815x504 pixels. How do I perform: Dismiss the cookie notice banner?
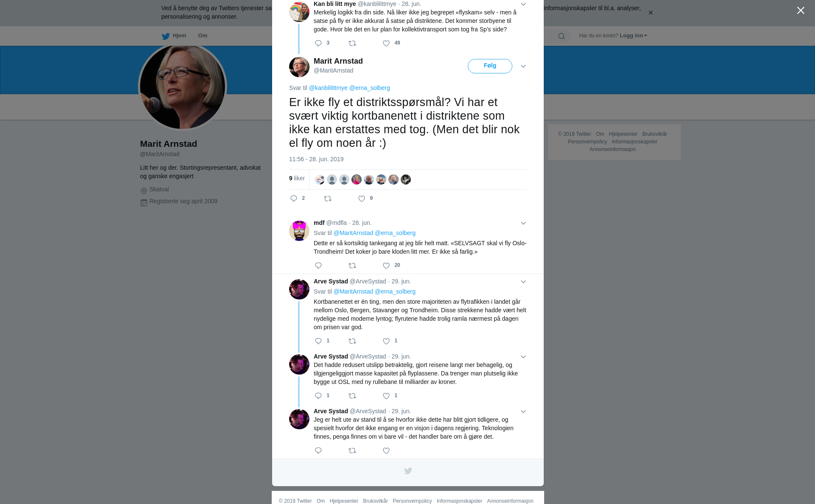(x=650, y=13)
